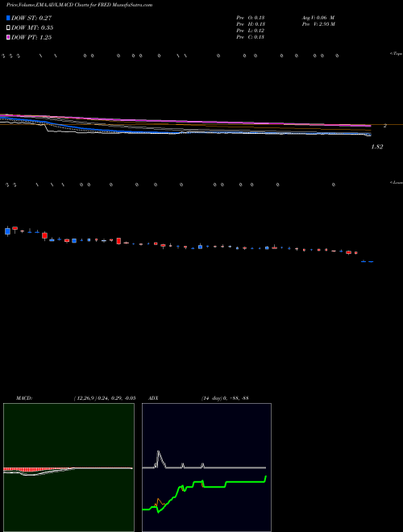Screen dimensions: 403x532
Task: Click the 'Pre L: 0.12' low value
Action: pos(251,31)
